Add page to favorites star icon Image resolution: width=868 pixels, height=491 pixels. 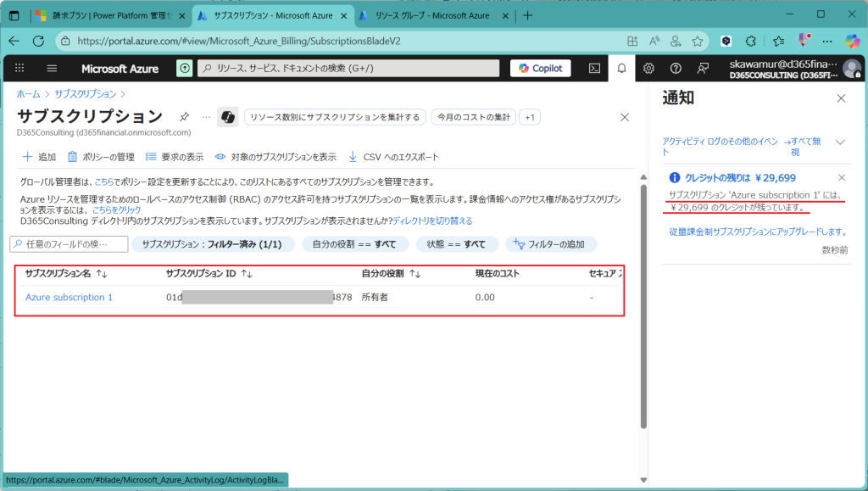pyautogui.click(x=698, y=41)
